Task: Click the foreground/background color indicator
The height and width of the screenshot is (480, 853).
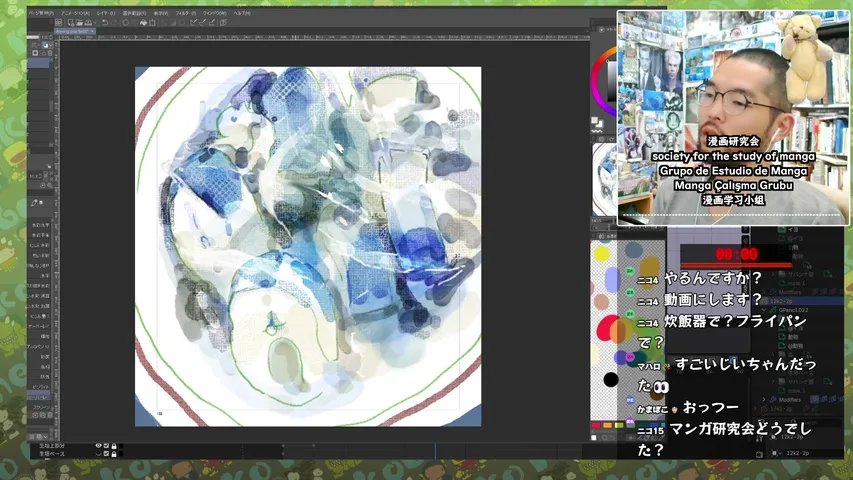Action: click(596, 121)
